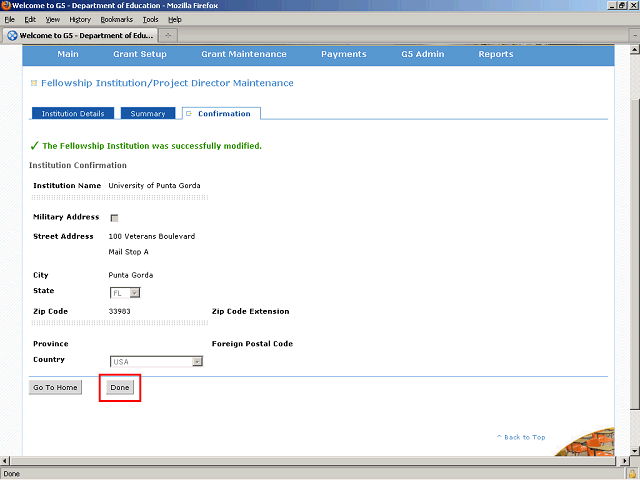Click the zip code value 33983
The image size is (640, 480).
pos(120,311)
